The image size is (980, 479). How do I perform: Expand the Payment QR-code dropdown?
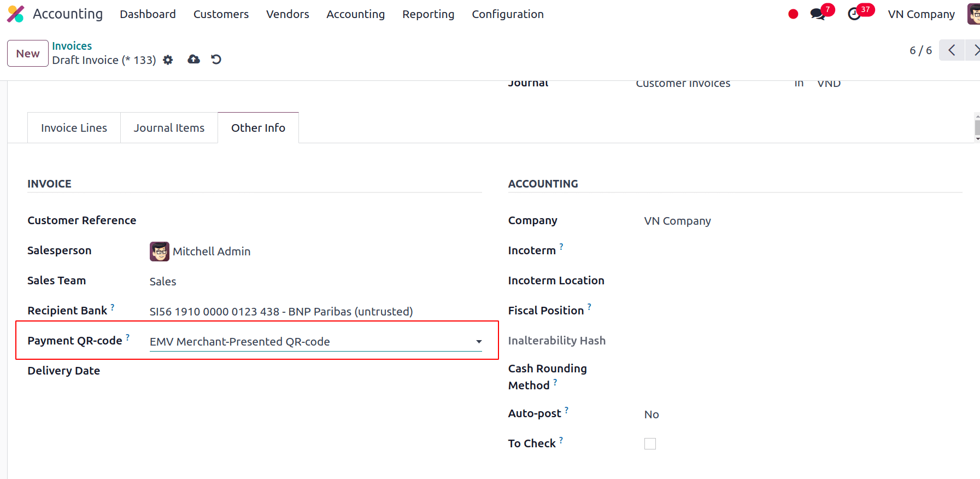pyautogui.click(x=479, y=342)
